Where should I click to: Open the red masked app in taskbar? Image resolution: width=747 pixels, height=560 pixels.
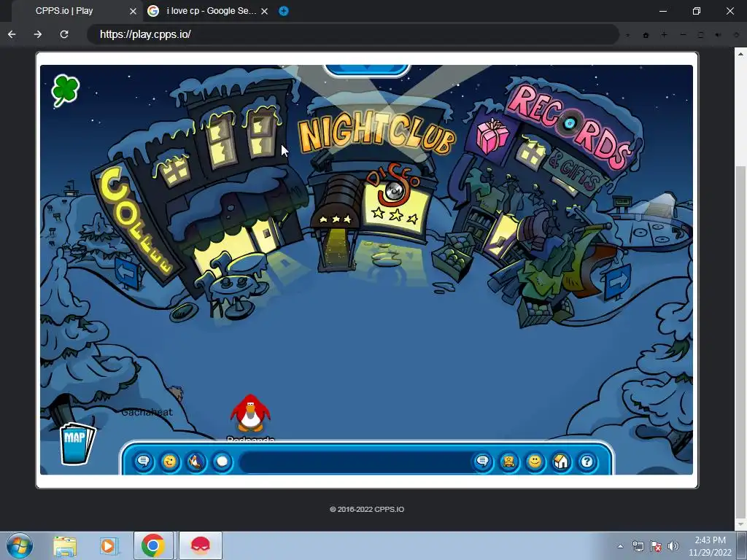click(201, 545)
